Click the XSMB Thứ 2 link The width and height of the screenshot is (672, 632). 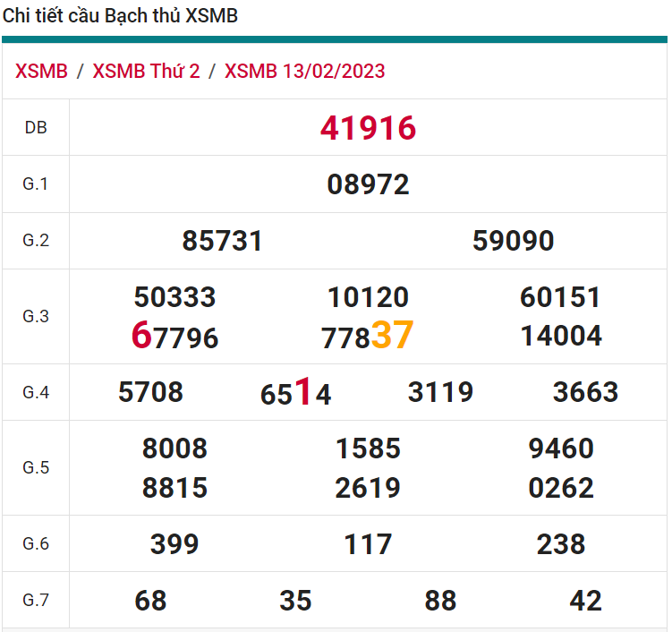[x=146, y=72]
